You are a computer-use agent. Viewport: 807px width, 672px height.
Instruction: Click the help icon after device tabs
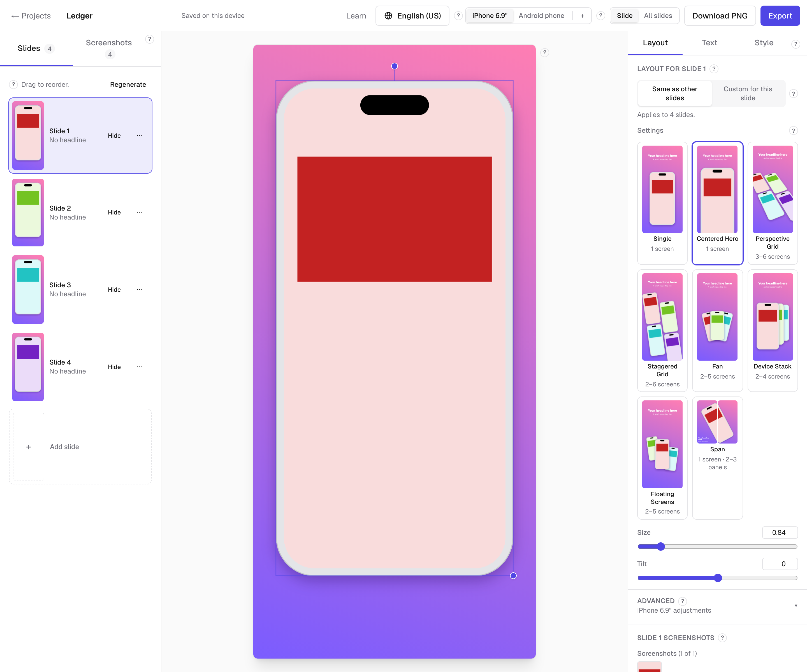tap(601, 16)
